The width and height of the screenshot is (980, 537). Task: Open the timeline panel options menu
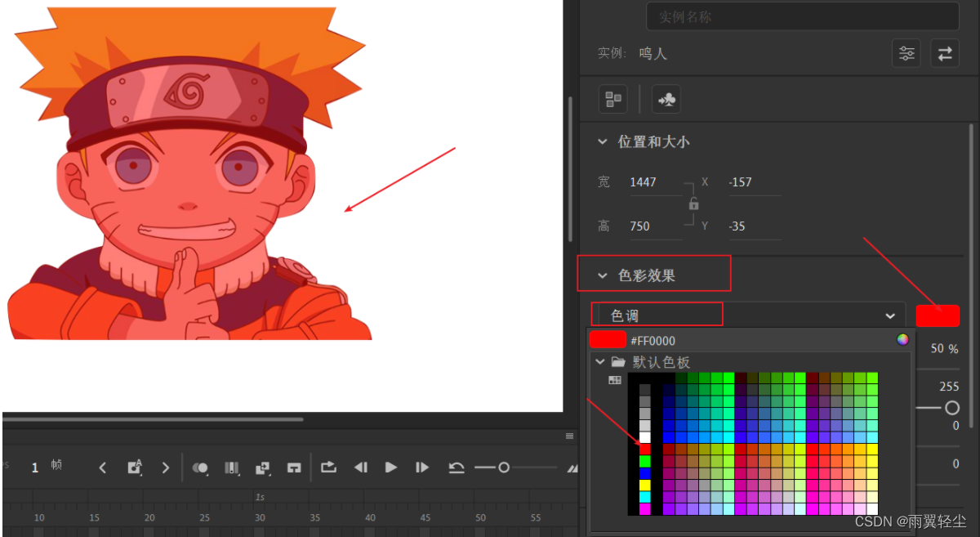click(x=569, y=436)
